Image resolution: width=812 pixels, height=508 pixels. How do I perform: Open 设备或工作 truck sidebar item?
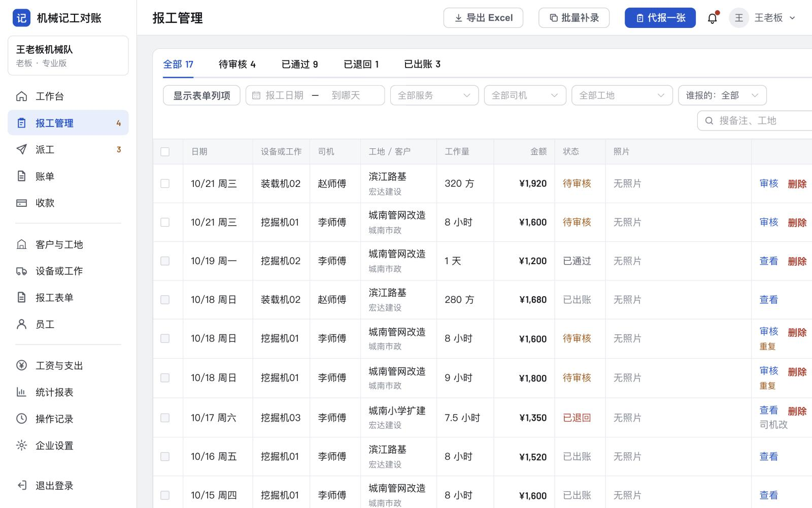68,271
